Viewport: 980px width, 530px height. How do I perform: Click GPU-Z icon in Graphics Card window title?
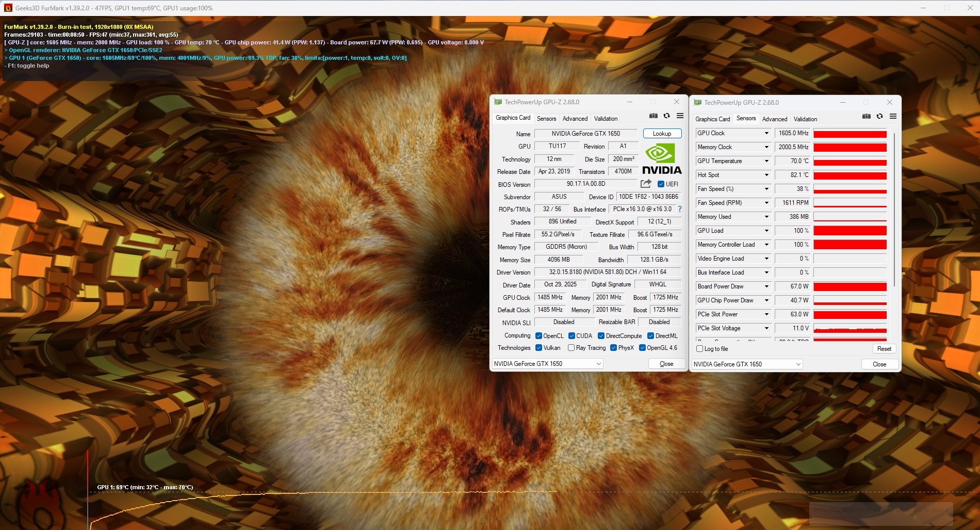[x=498, y=102]
